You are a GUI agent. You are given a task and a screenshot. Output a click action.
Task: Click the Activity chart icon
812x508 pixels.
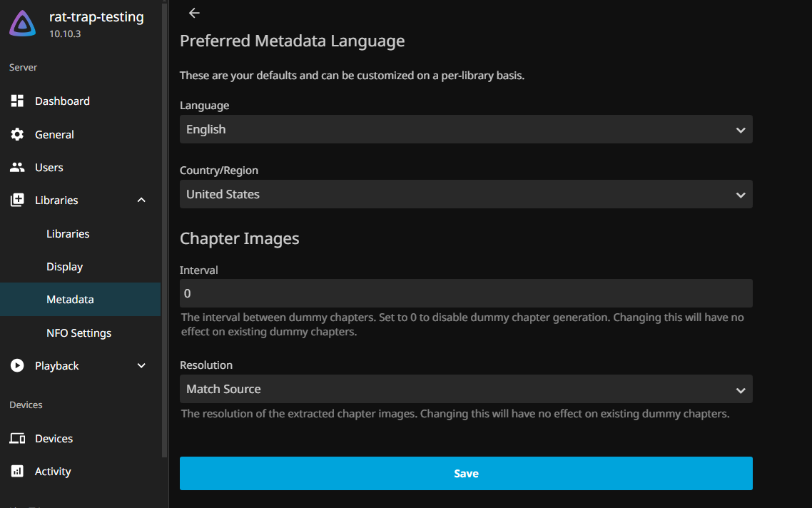click(18, 472)
